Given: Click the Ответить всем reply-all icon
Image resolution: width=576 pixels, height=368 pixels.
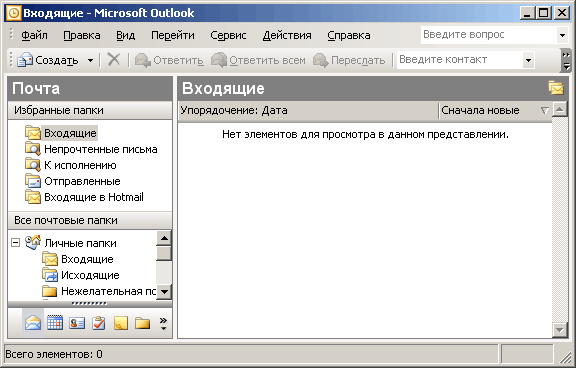Looking at the screenshot, I should coord(219,60).
